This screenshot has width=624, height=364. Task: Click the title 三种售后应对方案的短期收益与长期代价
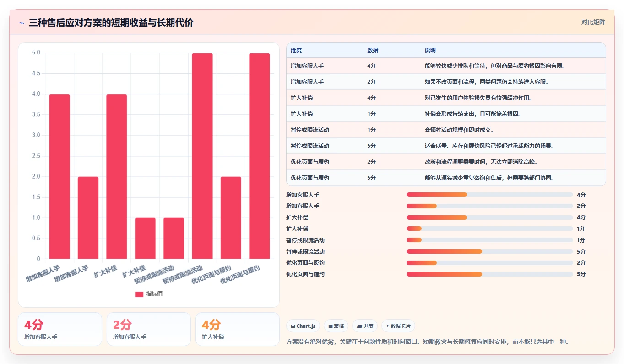pos(111,22)
